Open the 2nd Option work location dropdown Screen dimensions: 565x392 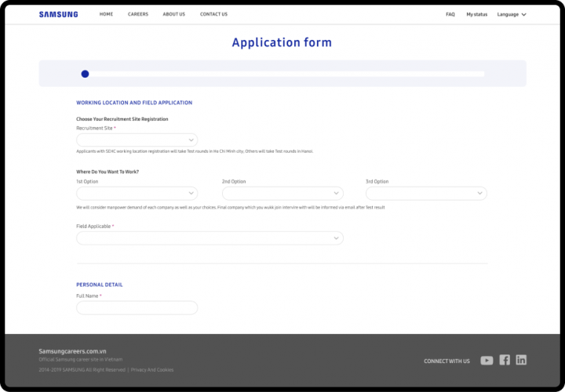[282, 194]
